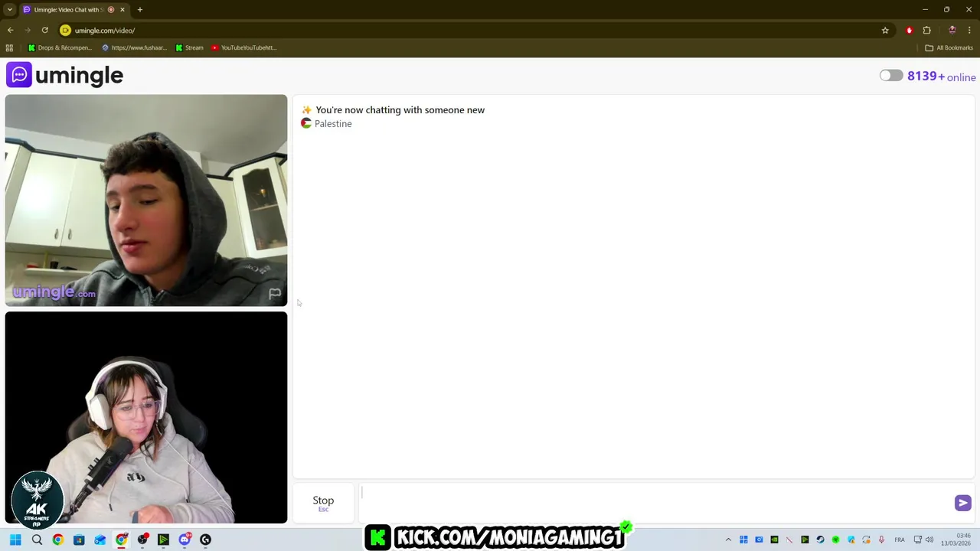Reload the Umingle page
This screenshot has height=551, width=980.
(45, 31)
